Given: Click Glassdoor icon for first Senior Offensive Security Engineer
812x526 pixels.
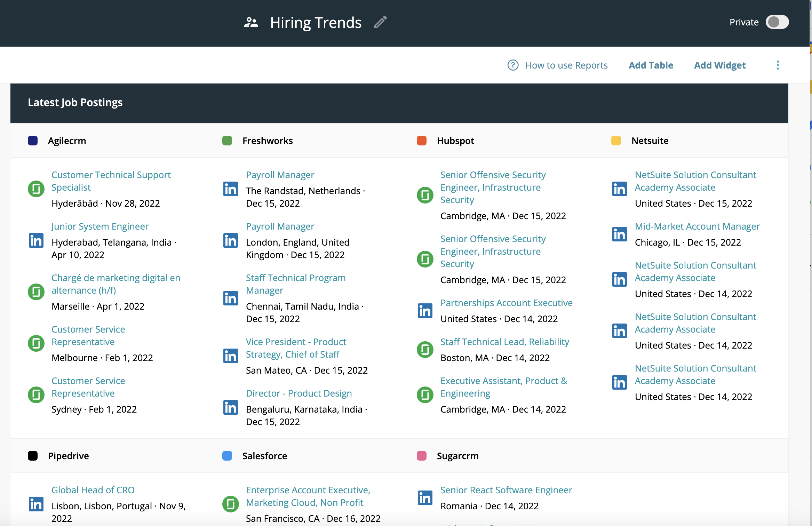Looking at the screenshot, I should [425, 195].
